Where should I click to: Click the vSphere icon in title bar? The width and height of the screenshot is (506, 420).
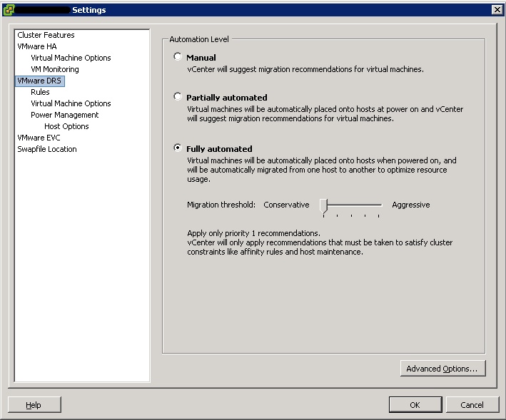[9, 10]
